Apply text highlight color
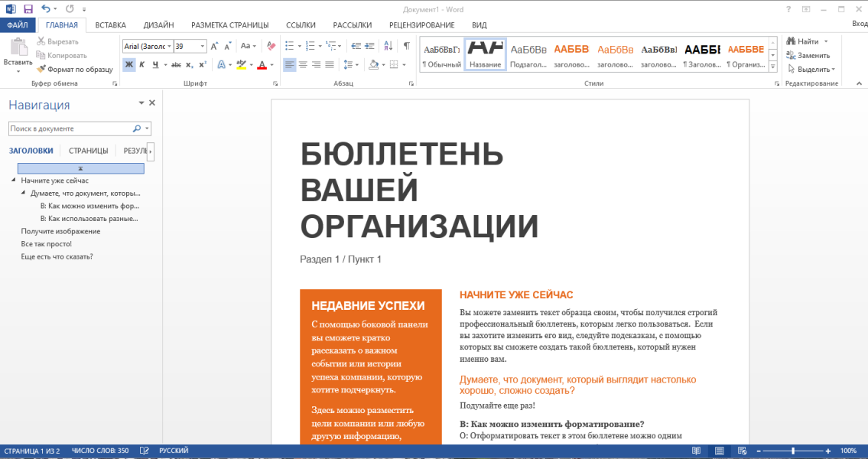 [x=241, y=65]
